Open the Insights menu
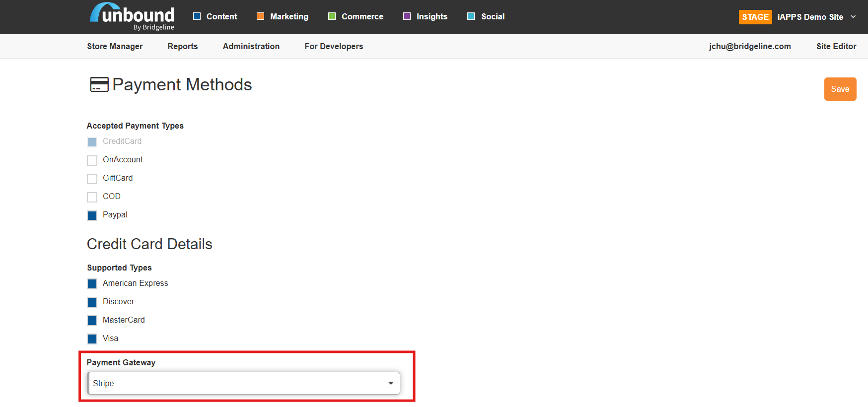This screenshot has height=407, width=868. 432,16
